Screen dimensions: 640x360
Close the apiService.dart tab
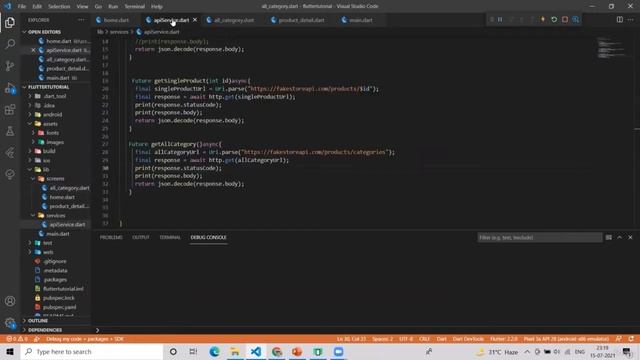click(x=195, y=20)
